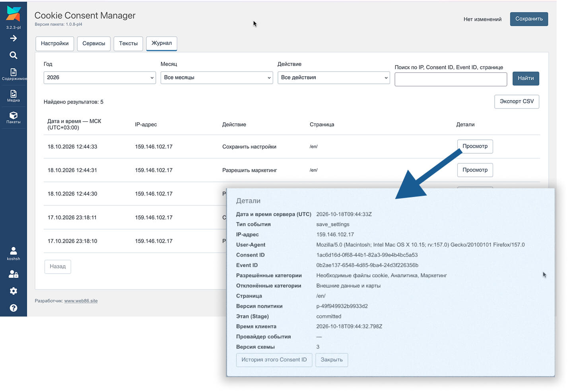Screen dimensions: 569x392
Task: Open the user access lock icon
Action: 14,274
